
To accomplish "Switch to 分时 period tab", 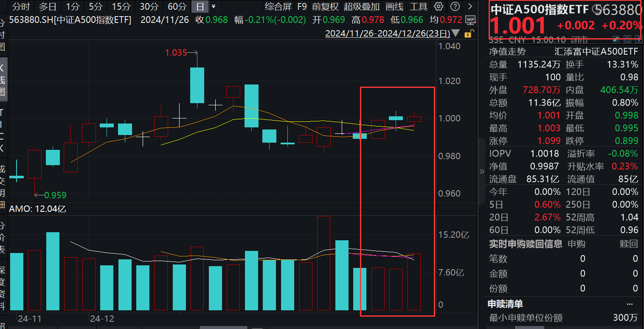I will [x=21, y=6].
